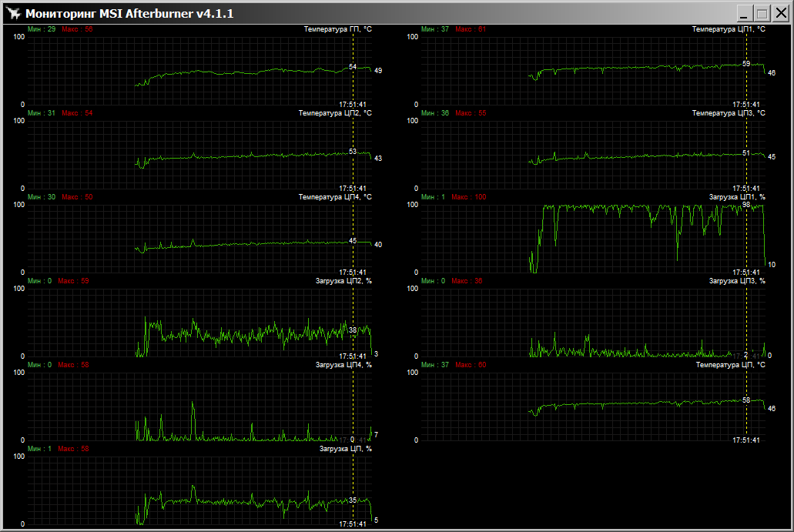Viewport: 794px width, 532px height.
Task: Click the window title text in title bar
Action: pyautogui.click(x=129, y=14)
